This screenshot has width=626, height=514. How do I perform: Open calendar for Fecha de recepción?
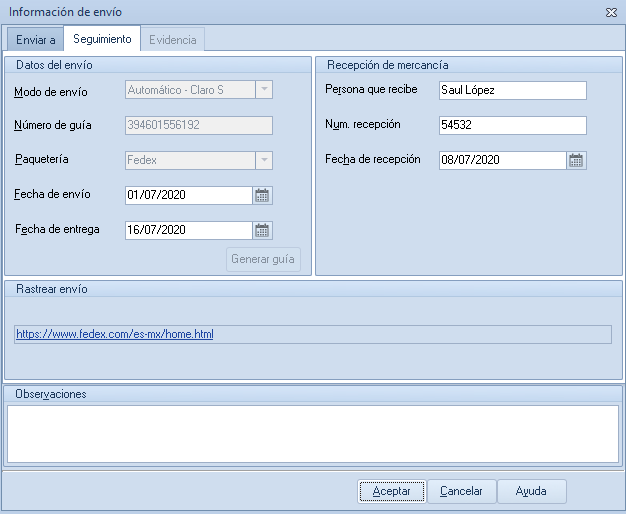pos(576,160)
